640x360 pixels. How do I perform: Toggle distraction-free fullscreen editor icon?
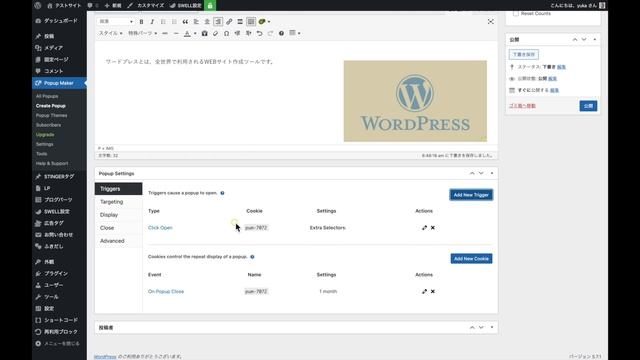pos(491,22)
